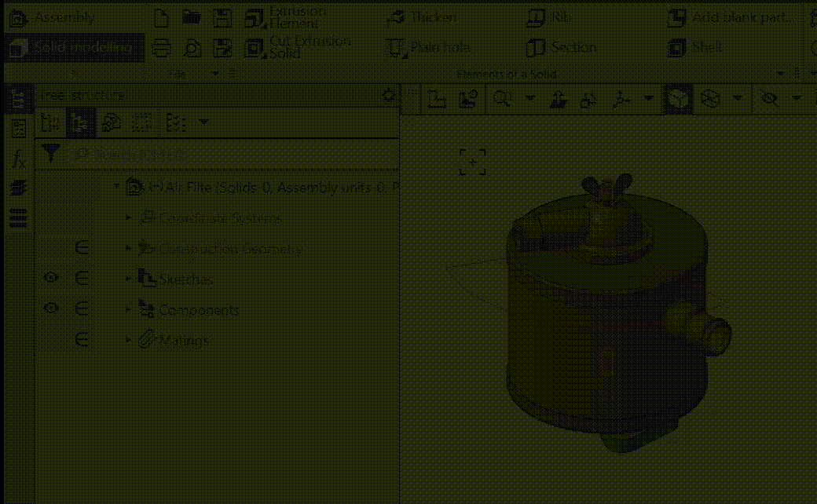Screen dimensions: 817x504
Task: Toggle visibility of Components node
Action: click(x=51, y=309)
